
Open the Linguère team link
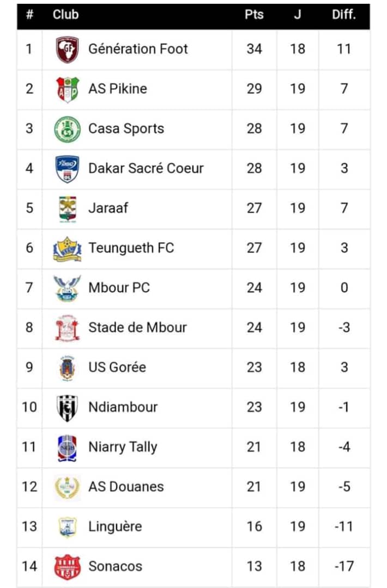(x=115, y=526)
